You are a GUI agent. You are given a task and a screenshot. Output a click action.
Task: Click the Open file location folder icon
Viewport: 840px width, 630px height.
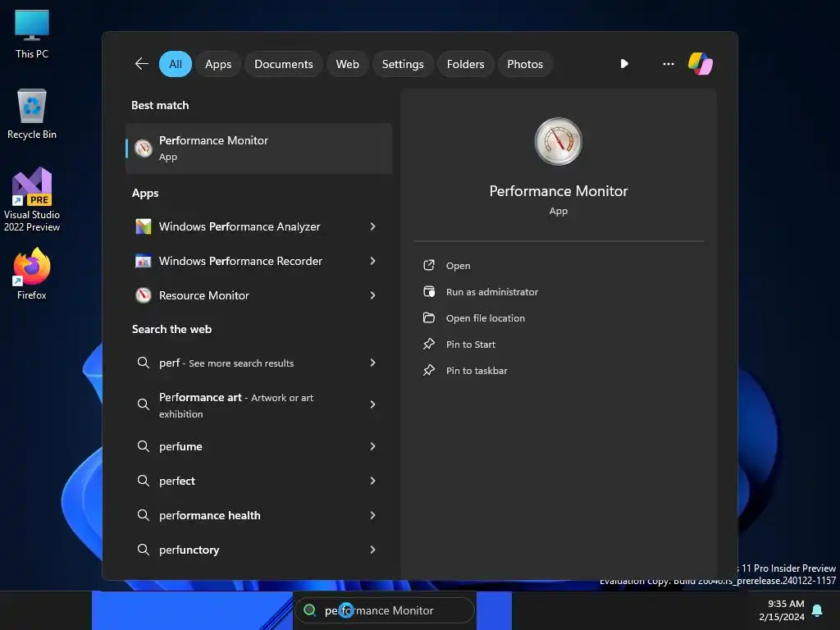[x=428, y=317]
